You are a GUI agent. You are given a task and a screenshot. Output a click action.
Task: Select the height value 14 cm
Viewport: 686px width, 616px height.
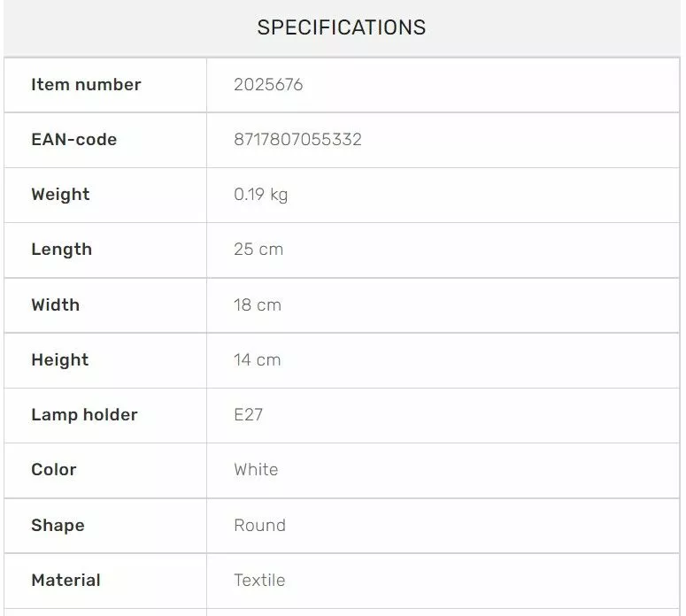point(258,360)
